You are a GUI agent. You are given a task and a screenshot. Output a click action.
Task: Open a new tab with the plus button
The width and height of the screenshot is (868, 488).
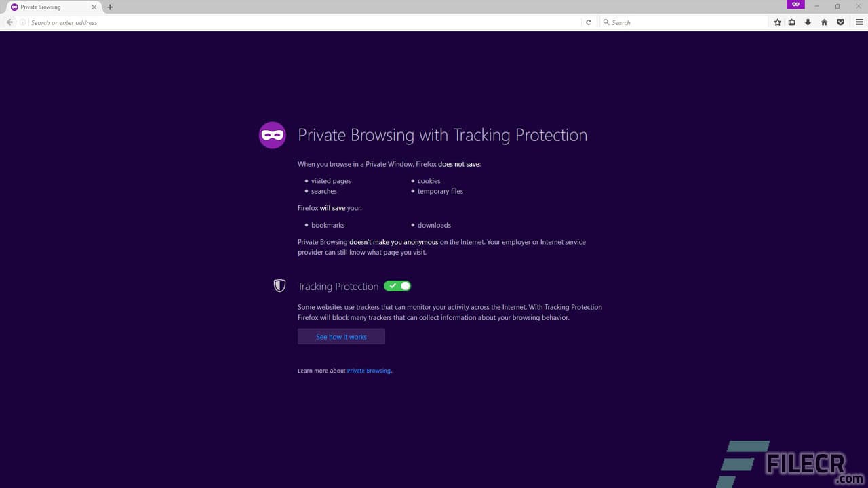click(x=110, y=7)
